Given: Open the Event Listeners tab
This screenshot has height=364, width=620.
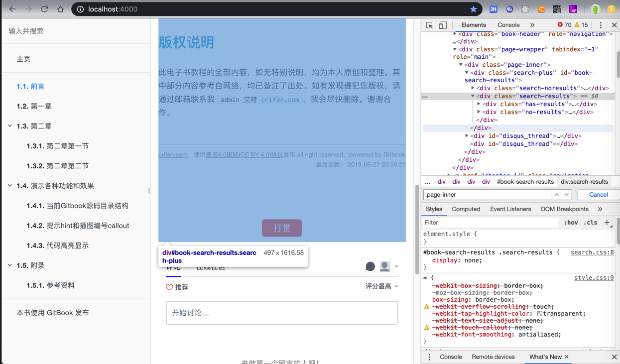Looking at the screenshot, I should point(510,209).
